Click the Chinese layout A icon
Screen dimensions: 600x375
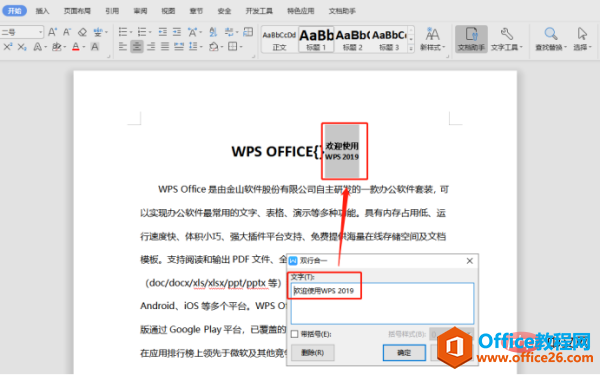[x=192, y=32]
